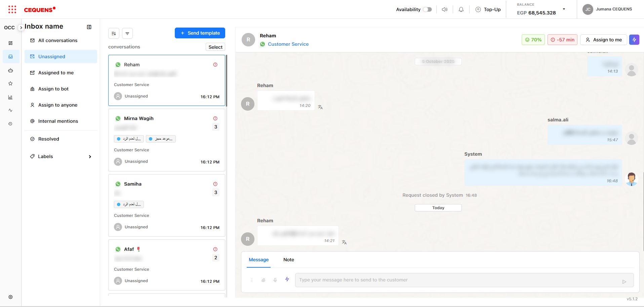The width and height of the screenshot is (644, 307).
Task: Toggle the Availability switch
Action: pos(428,9)
